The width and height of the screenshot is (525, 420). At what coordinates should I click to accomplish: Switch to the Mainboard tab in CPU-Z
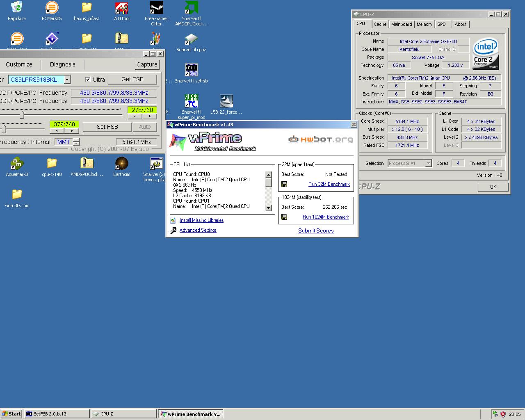coord(402,24)
